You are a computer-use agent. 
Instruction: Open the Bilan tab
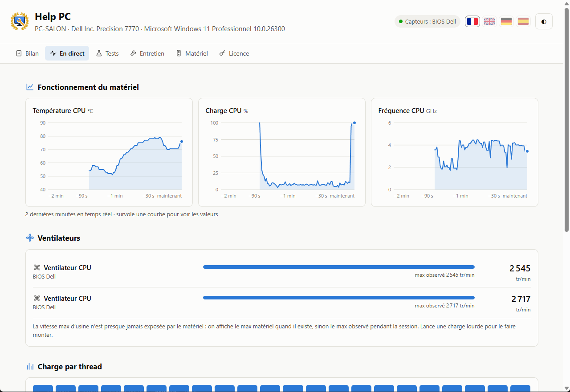coord(27,53)
